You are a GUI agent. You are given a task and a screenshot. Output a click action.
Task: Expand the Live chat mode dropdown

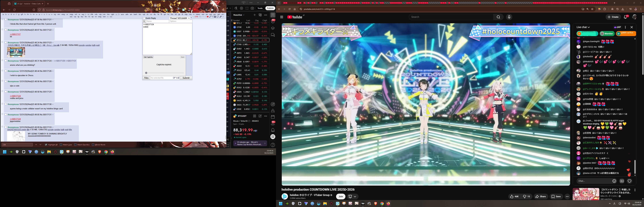point(583,27)
